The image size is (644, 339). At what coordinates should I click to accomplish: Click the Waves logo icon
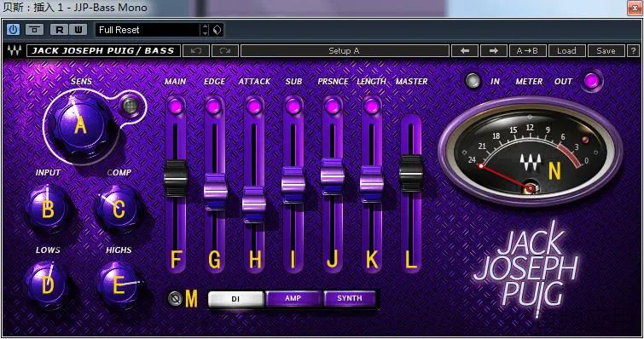point(15,51)
